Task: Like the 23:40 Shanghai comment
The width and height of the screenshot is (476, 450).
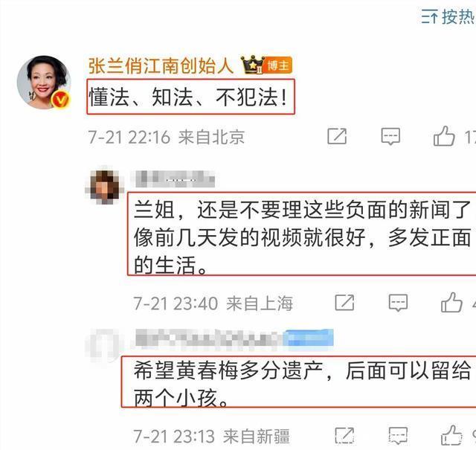Action: point(451,303)
